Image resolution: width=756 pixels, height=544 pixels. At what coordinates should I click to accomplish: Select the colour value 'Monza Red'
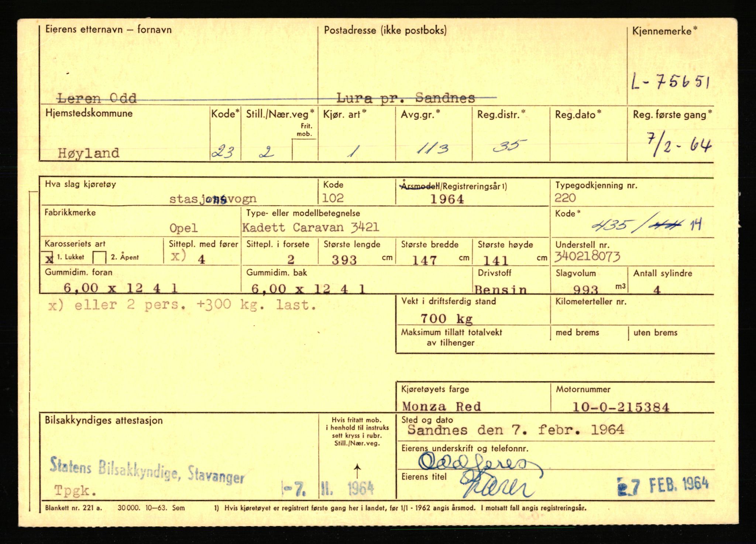[441, 407]
